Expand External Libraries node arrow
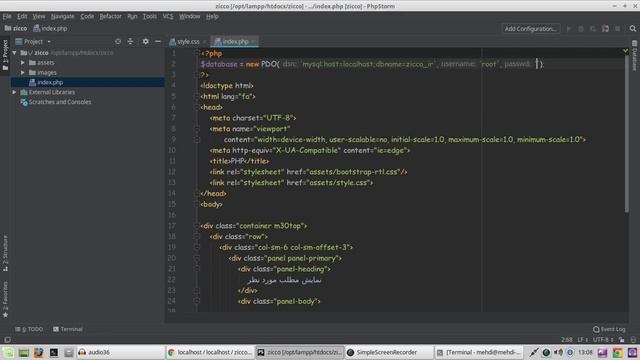The height and width of the screenshot is (360, 640). pyautogui.click(x=15, y=92)
